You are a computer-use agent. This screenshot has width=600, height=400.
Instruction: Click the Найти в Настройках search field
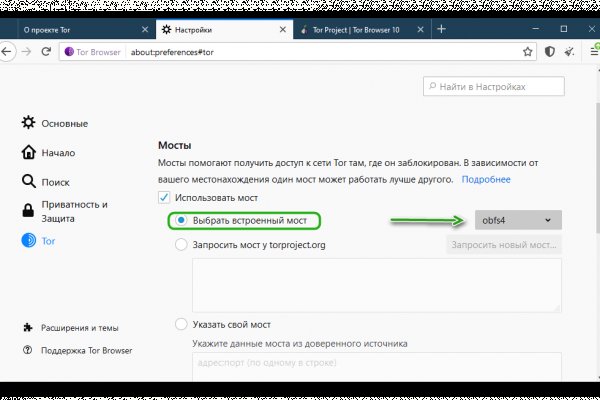494,88
